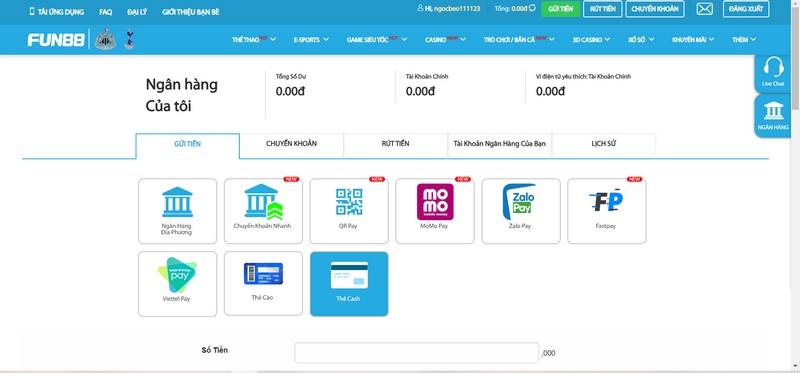
Task: Expand the Thể Thao dropdown menu
Action: tap(254, 39)
